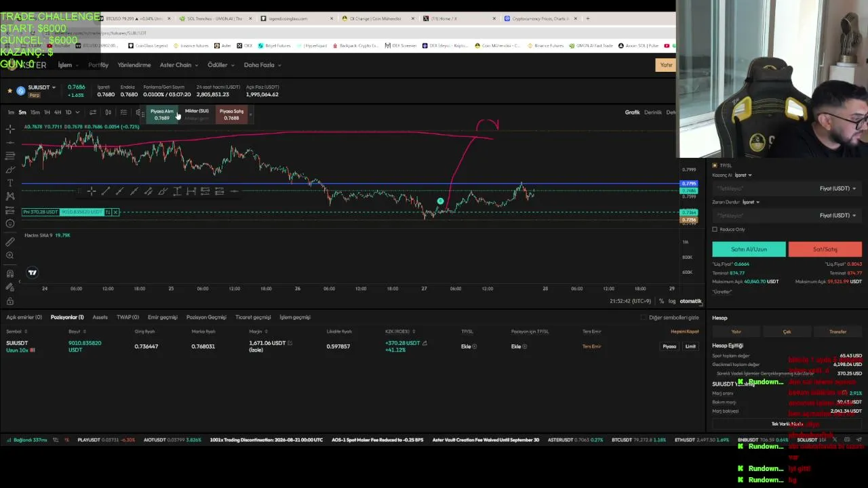Image resolution: width=868 pixels, height=488 pixels.
Task: Lock all drawings with padlock icon
Action: coord(9,301)
